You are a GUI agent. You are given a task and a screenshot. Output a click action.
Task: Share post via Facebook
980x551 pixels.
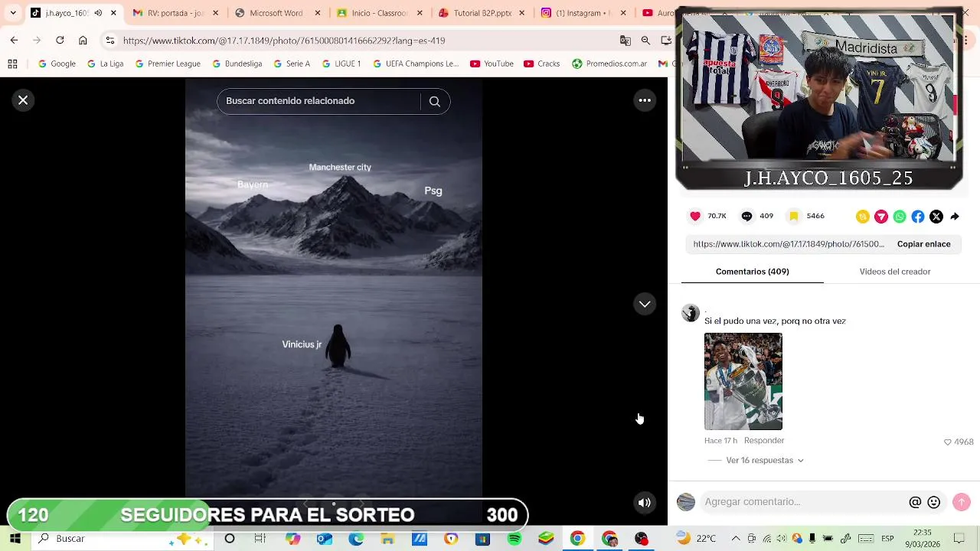(x=918, y=217)
